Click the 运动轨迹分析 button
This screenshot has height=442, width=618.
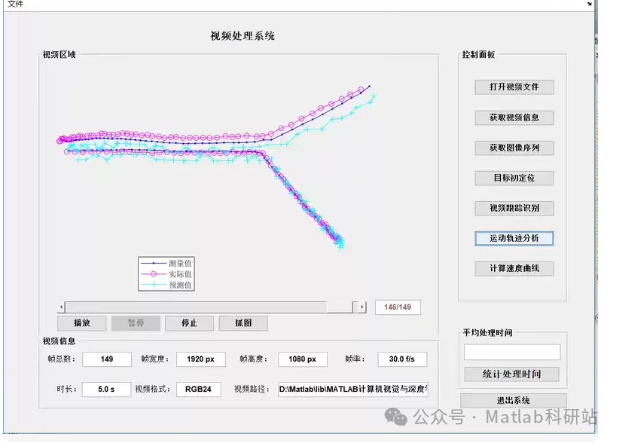514,238
